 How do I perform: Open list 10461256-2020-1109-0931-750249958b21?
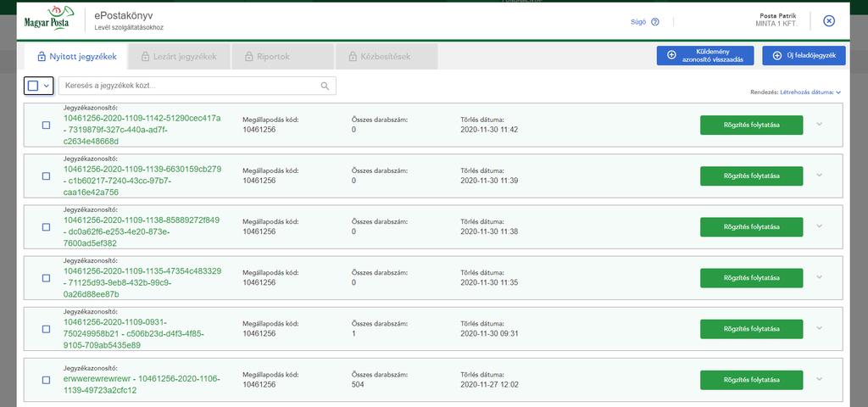(x=133, y=333)
